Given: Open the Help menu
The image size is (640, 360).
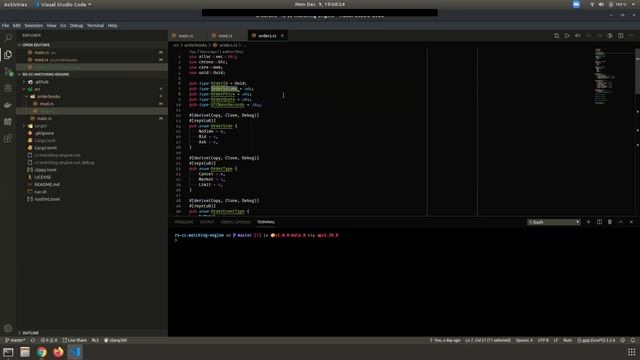Looking at the screenshot, I should [112, 25].
